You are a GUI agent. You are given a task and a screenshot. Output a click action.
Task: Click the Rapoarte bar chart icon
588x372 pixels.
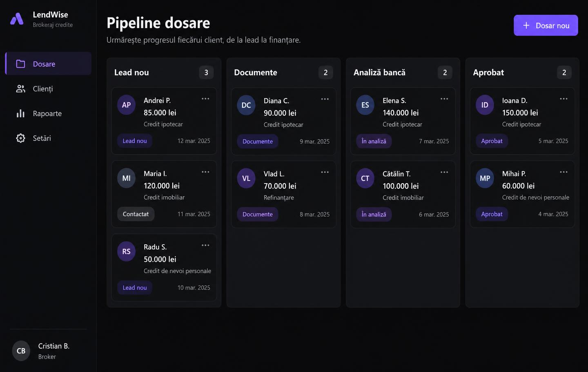pos(20,113)
